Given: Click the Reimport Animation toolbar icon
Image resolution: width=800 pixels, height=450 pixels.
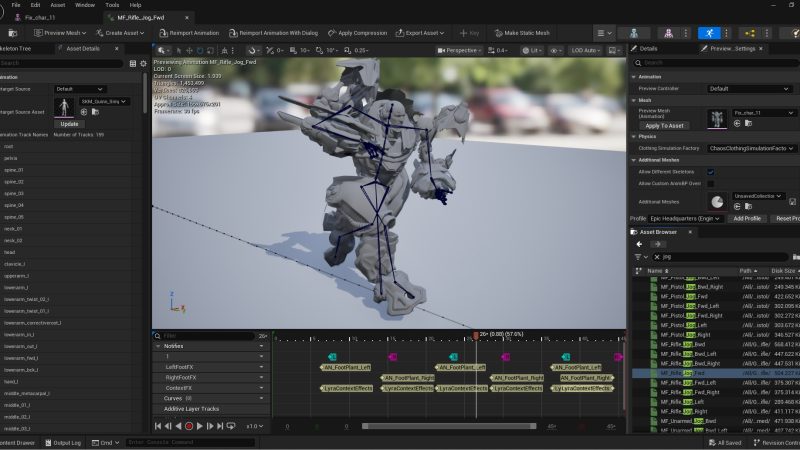Looking at the screenshot, I should 162,33.
